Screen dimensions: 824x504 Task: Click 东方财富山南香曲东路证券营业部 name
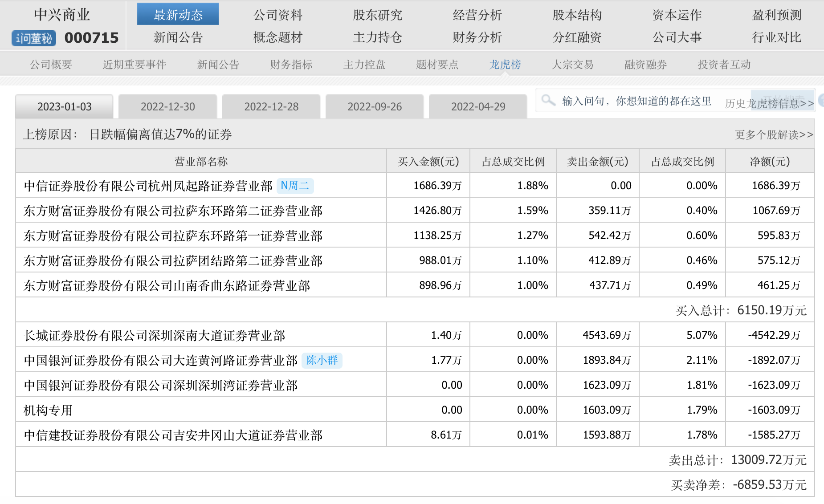[x=167, y=285]
